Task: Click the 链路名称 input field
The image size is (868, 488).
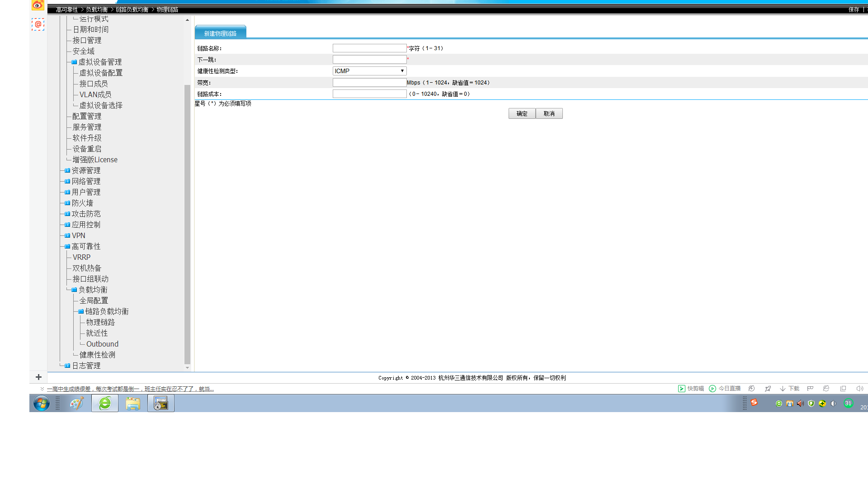Action: tap(369, 48)
